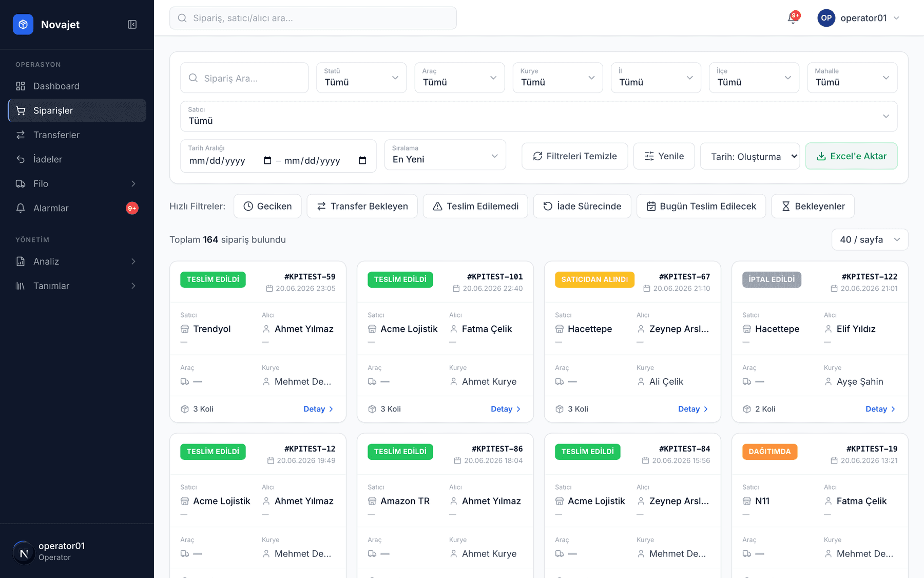Screen dimensions: 924x578
Task: Apply Teslim Edilemedi quick filter
Action: click(x=475, y=206)
